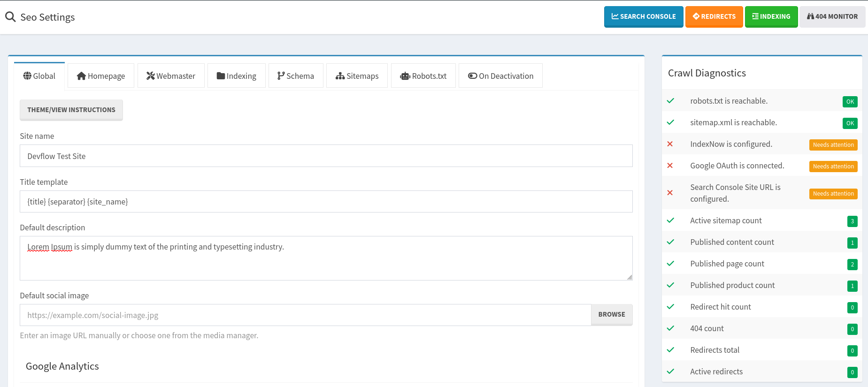This screenshot has height=387, width=868.
Task: Click the toggle icon on On Deactivation tab
Action: point(473,76)
